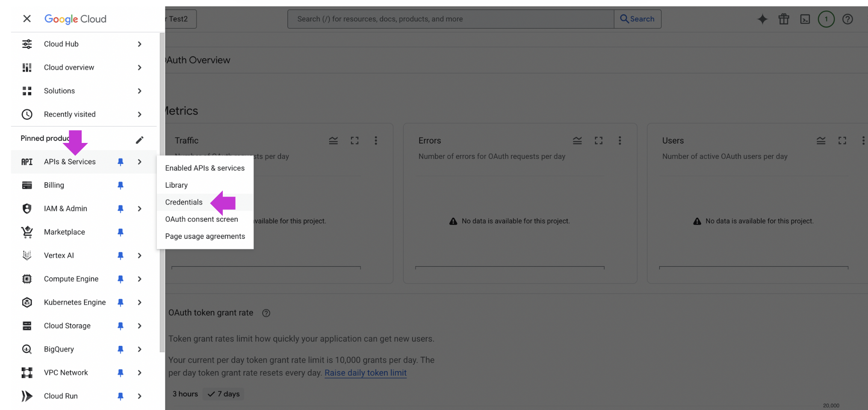Open the gift free trial icon
This screenshot has height=410, width=868.
pos(784,19)
